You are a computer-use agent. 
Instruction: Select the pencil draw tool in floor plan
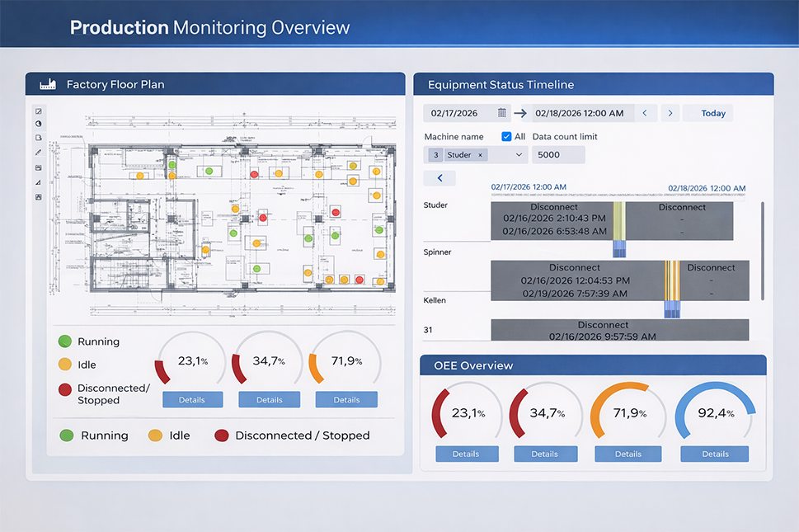click(38, 153)
